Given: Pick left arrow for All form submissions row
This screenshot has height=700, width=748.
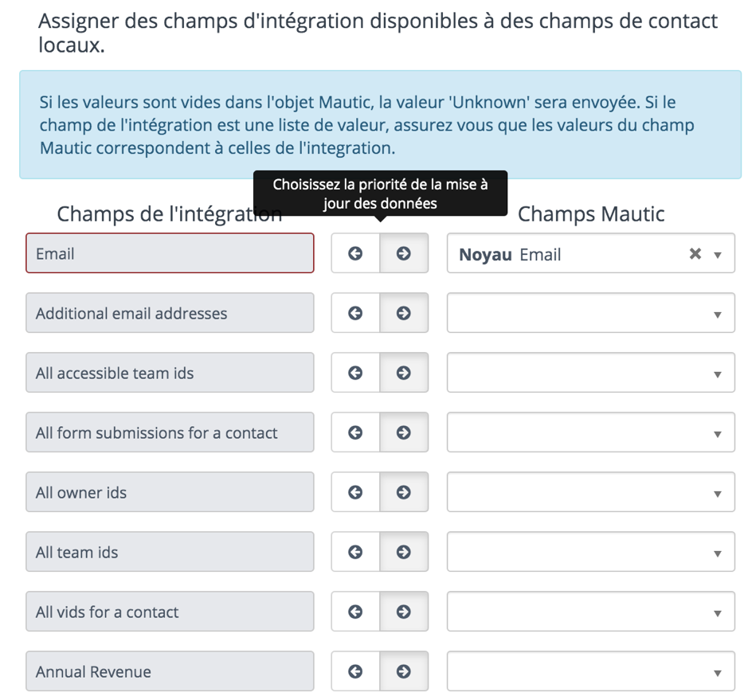Looking at the screenshot, I should (355, 432).
